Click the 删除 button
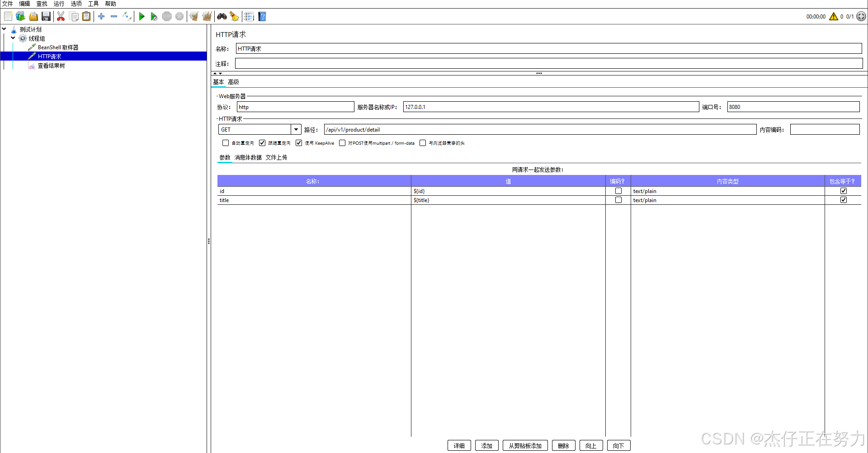 click(x=564, y=445)
